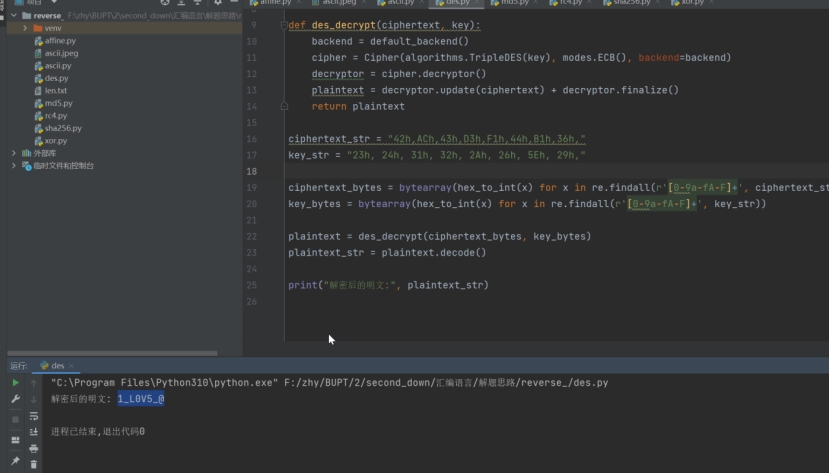Expand the venv folder
The height and width of the screenshot is (474, 830).
(x=25, y=28)
